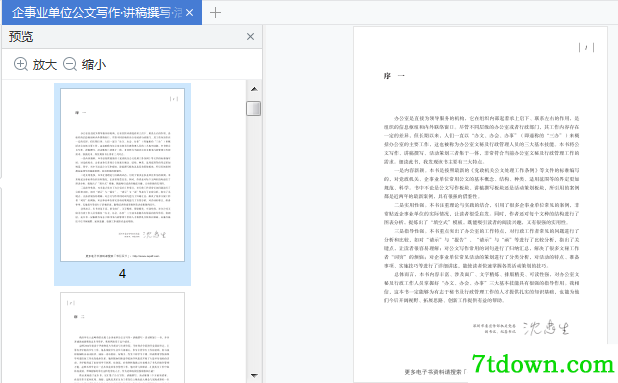Select the thumbnail below page 4
This screenshot has width=618, height=383.
click(122, 337)
